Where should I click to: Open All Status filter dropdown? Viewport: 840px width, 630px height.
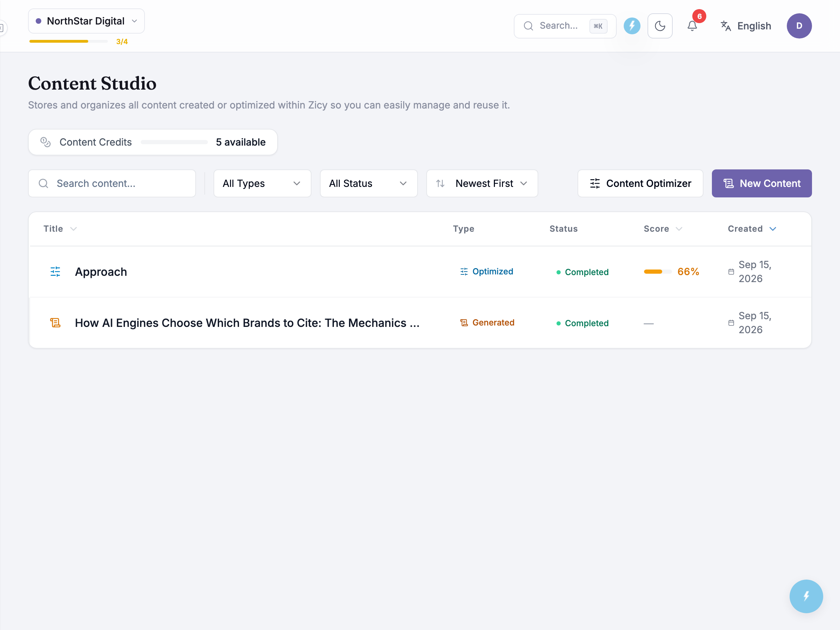369,183
